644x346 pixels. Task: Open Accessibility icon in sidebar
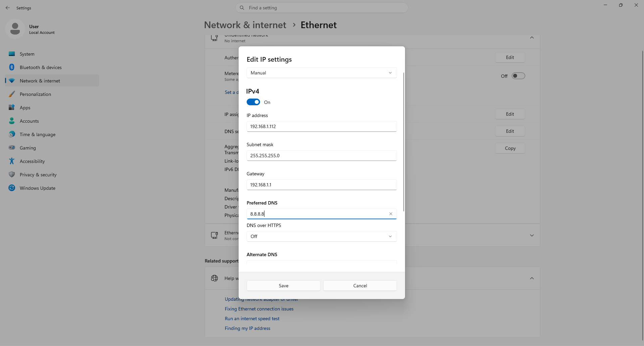click(x=12, y=161)
